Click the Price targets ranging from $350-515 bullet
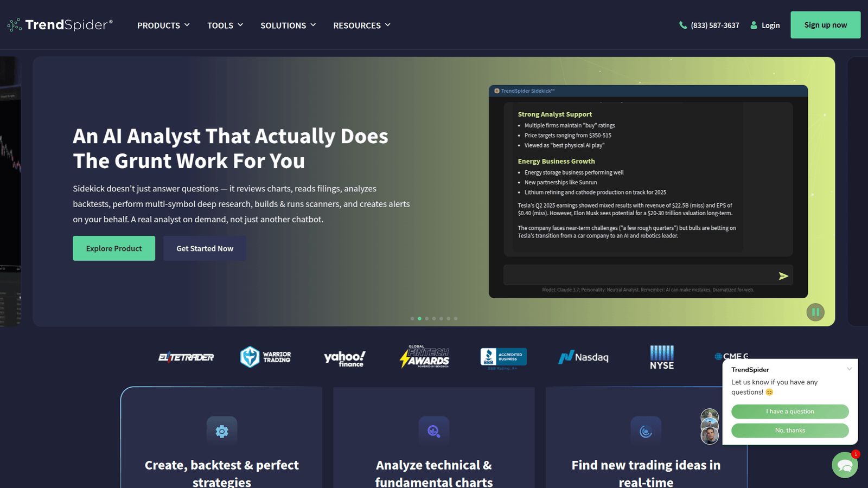This screenshot has height=488, width=868. tap(567, 136)
